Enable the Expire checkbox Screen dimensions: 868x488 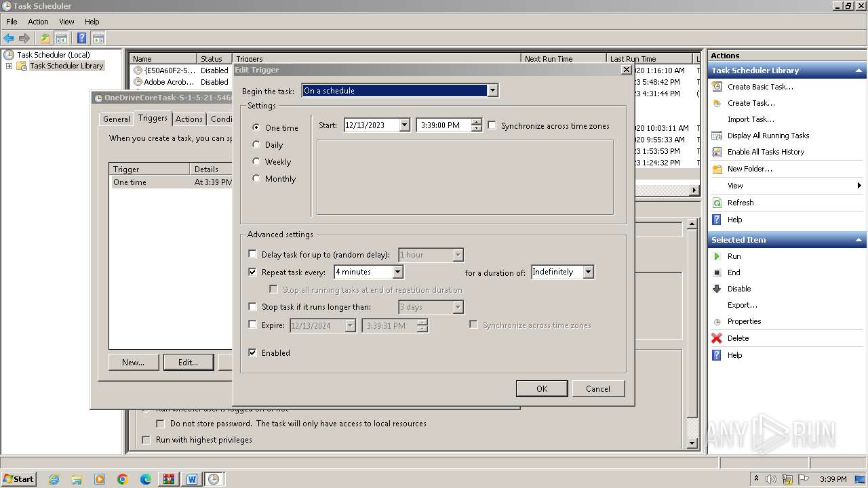[253, 325]
